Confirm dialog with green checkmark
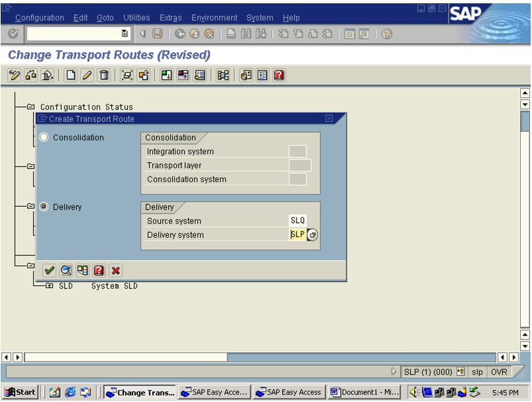 click(x=49, y=270)
